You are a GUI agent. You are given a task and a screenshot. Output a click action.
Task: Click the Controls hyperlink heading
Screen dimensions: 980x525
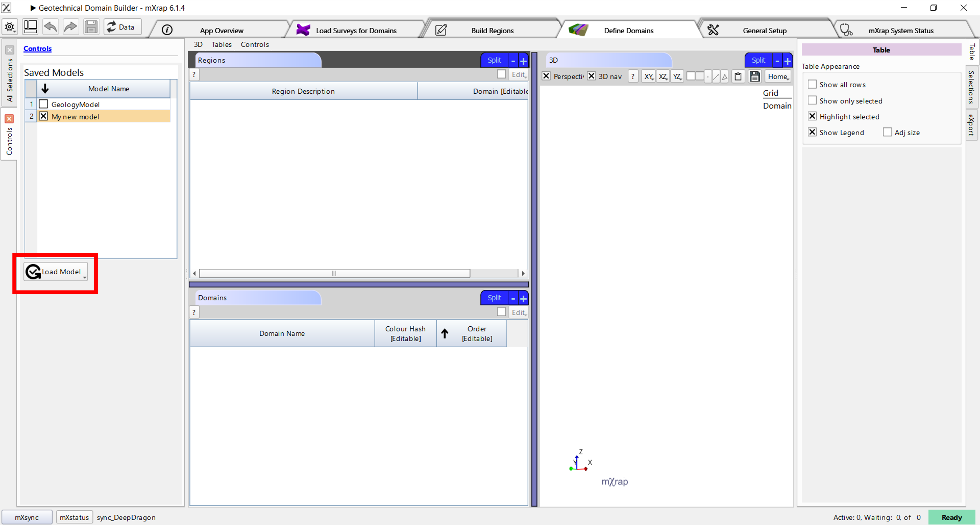tap(37, 49)
